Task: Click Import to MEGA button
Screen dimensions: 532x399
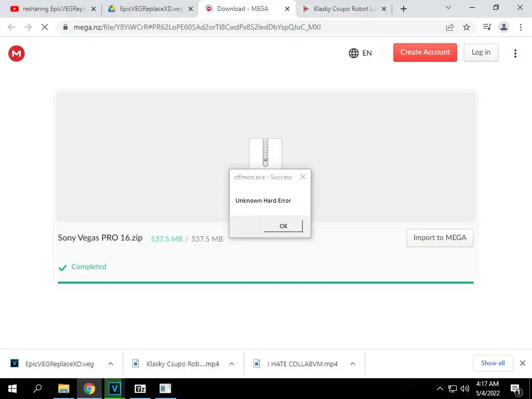Action: pyautogui.click(x=440, y=238)
